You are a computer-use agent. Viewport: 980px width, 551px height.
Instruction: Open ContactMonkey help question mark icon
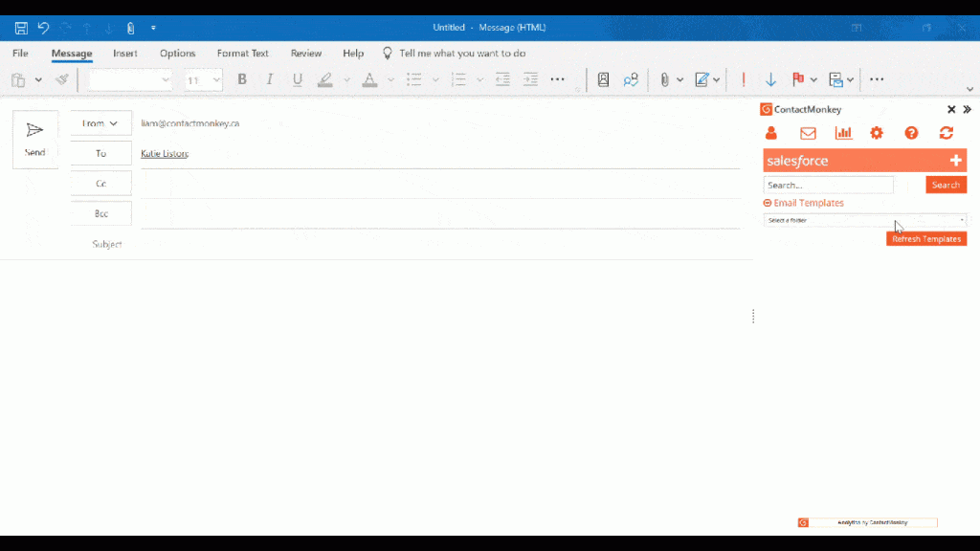pyautogui.click(x=911, y=133)
